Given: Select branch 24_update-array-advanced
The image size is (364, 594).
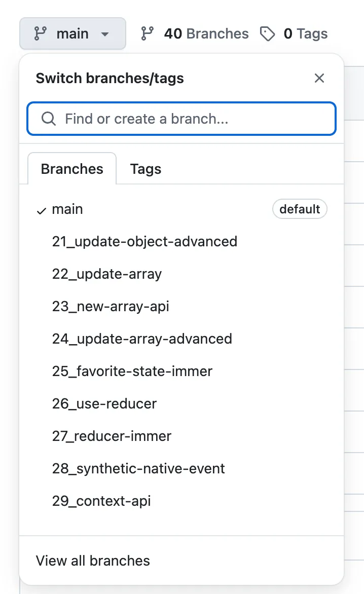Looking at the screenshot, I should [181, 339].
